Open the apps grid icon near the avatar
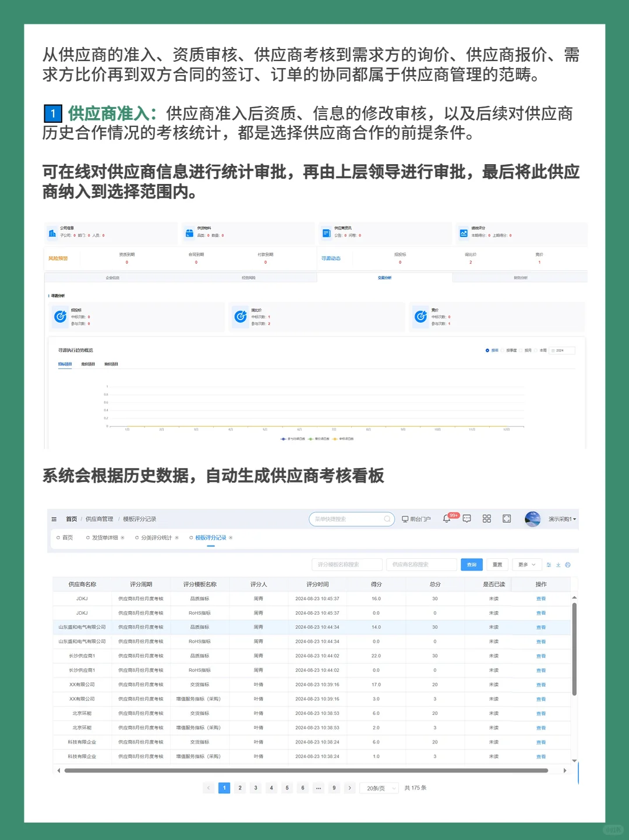 [x=486, y=519]
